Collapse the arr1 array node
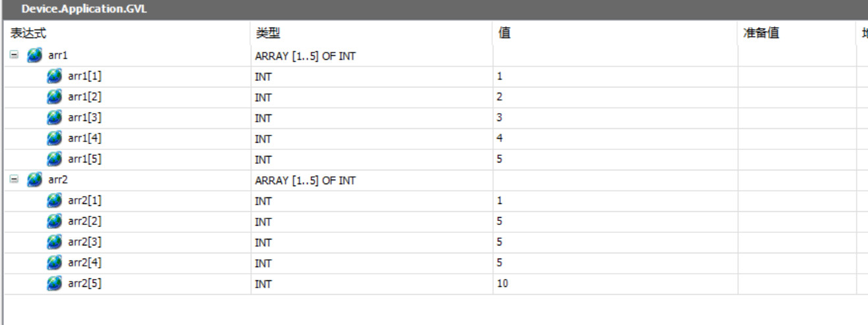This screenshot has height=325, width=868. pos(14,56)
